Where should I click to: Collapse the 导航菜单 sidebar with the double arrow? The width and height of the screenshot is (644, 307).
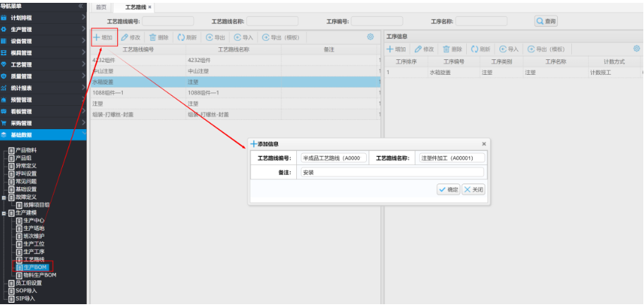click(x=80, y=6)
